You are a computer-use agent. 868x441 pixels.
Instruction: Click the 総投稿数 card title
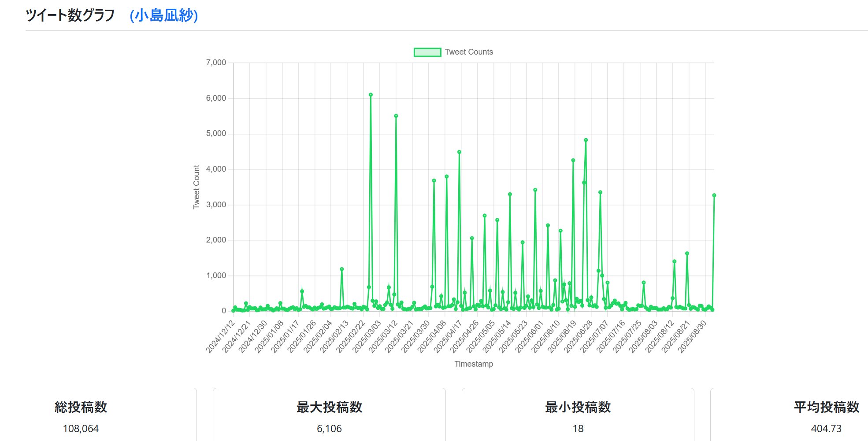tap(81, 407)
